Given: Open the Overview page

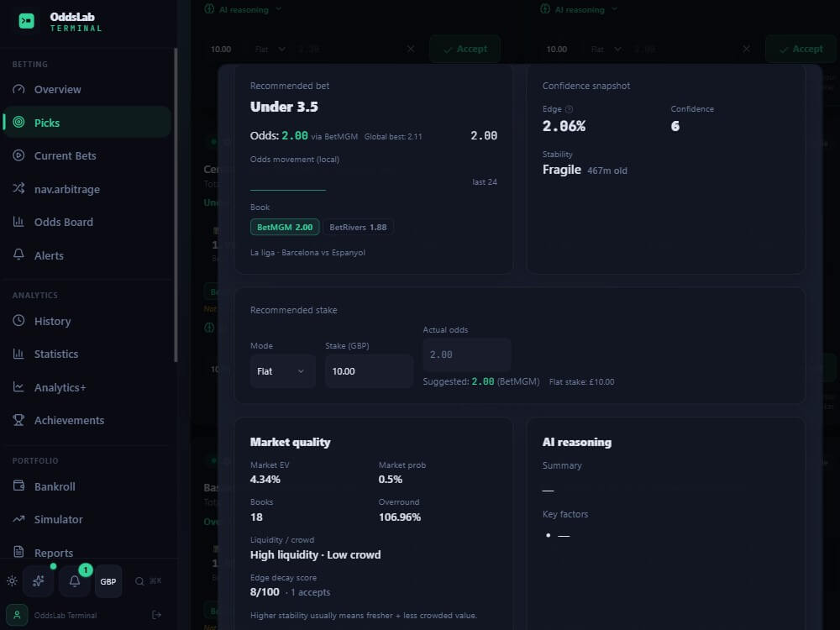Looking at the screenshot, I should (87, 90).
